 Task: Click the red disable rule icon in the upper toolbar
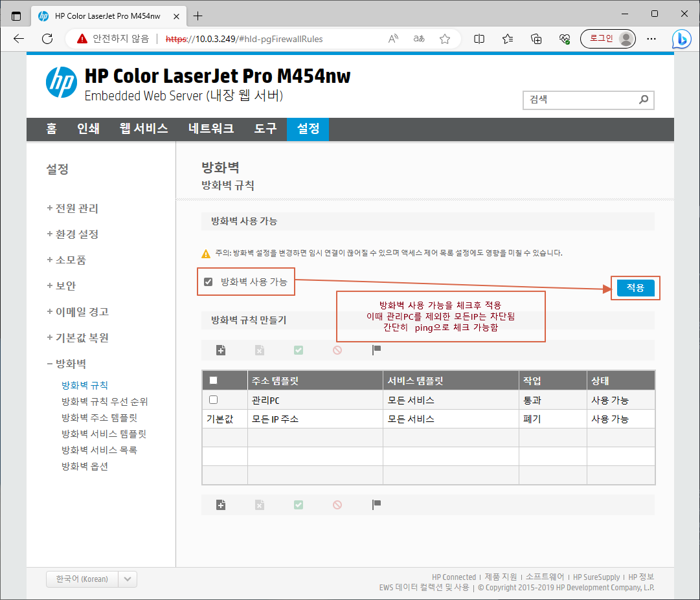[x=337, y=350]
